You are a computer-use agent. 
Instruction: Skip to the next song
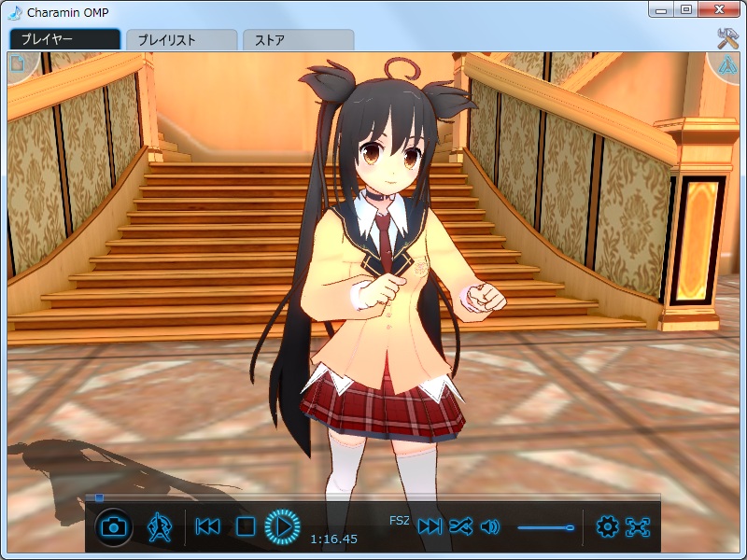(x=430, y=526)
